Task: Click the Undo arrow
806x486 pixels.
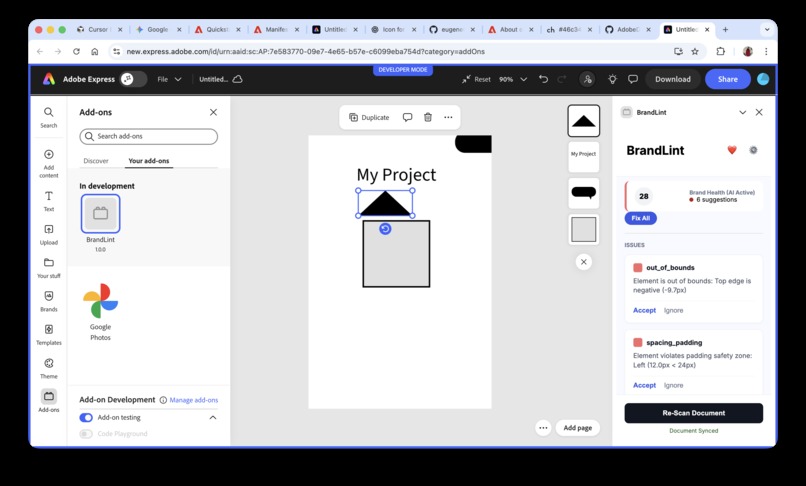Action: [x=543, y=79]
